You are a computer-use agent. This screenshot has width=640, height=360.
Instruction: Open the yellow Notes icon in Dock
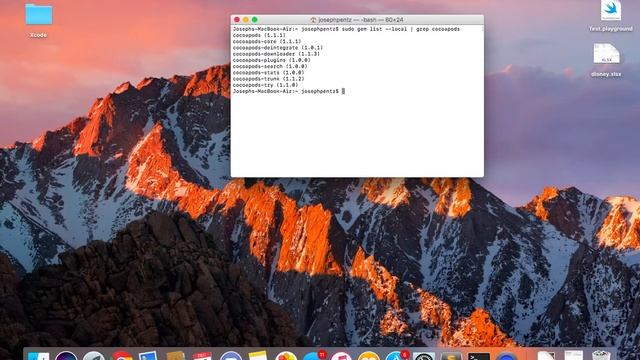point(258,356)
